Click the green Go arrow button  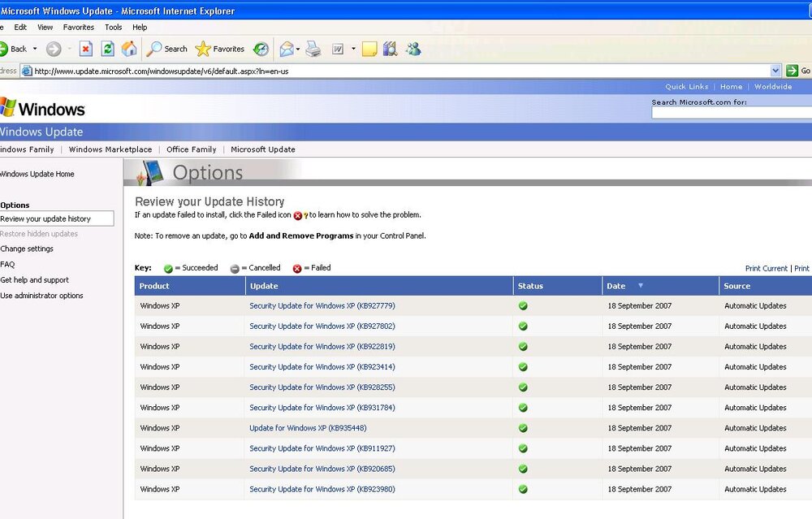792,71
